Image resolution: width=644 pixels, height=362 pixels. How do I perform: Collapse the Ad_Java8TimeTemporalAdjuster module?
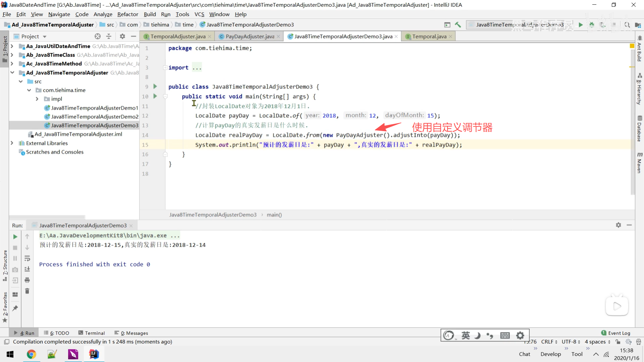pos(12,72)
